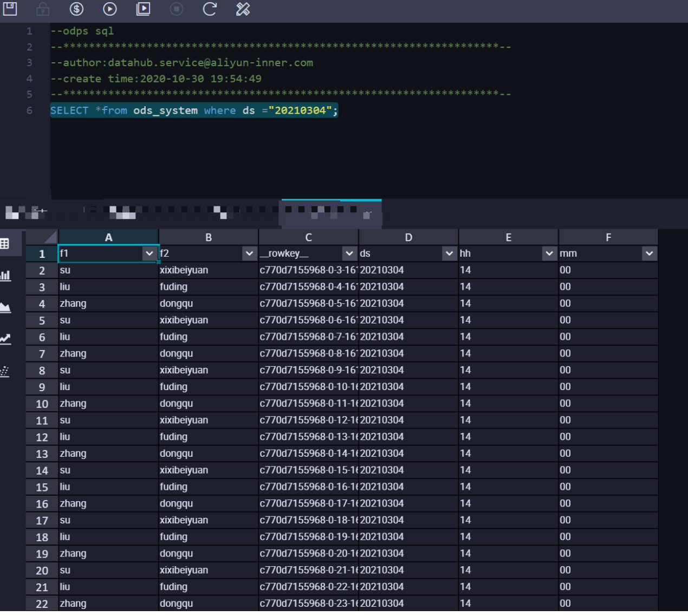Click the Save floppy disk icon
Viewport: 688px width, 616px height.
point(10,9)
